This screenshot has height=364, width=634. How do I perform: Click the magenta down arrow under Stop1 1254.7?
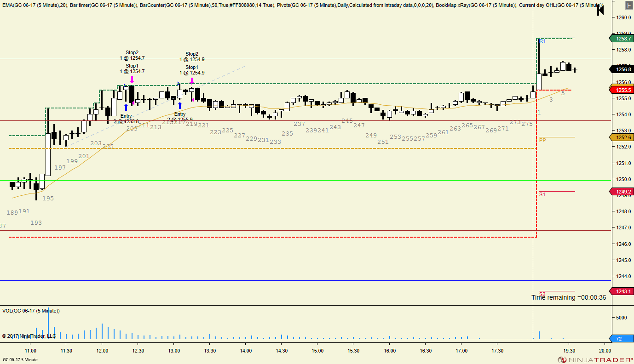coord(132,80)
